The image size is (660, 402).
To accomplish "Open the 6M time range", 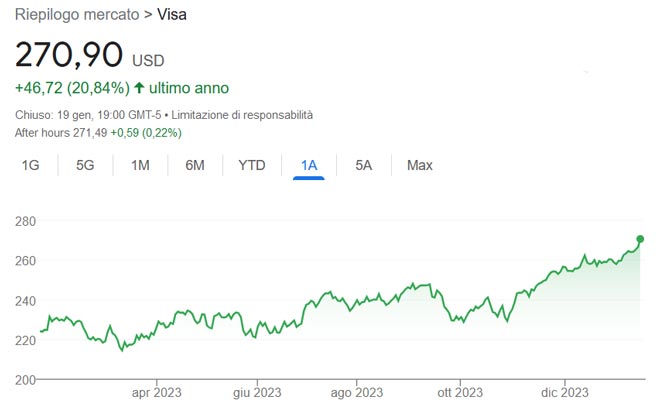I will click(195, 165).
